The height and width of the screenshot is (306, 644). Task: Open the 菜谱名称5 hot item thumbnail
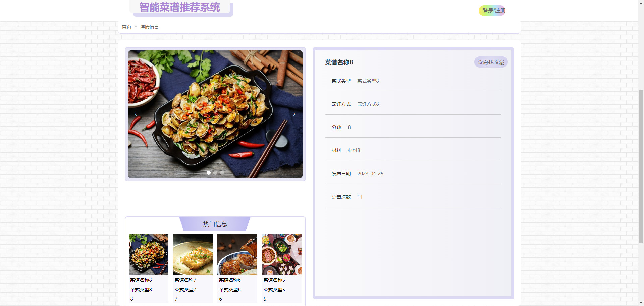coord(282,255)
